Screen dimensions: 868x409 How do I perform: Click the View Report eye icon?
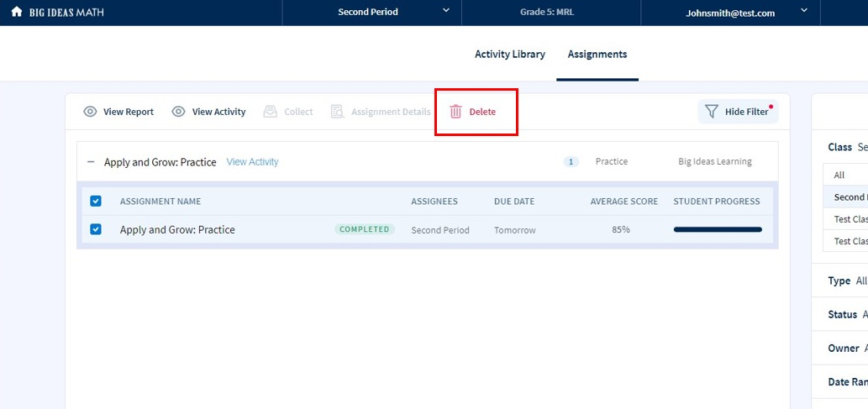click(x=90, y=112)
